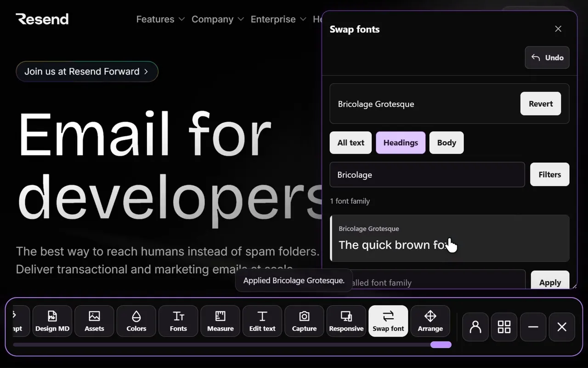The width and height of the screenshot is (588, 368).
Task: Click the Resend logo
Action: (x=42, y=19)
